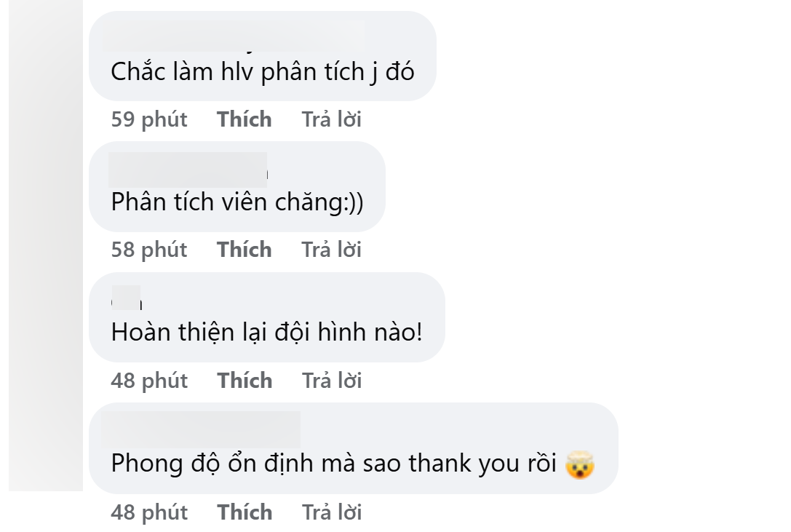Reply to 'Hoàn thiện lại đội hình nào!'
Screen dimensions: 791x532
pyautogui.click(x=331, y=380)
